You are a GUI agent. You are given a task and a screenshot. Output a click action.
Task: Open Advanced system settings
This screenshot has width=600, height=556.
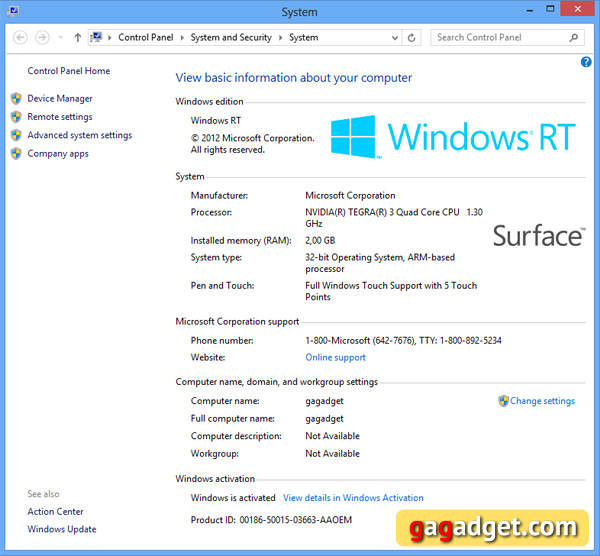pos(80,135)
